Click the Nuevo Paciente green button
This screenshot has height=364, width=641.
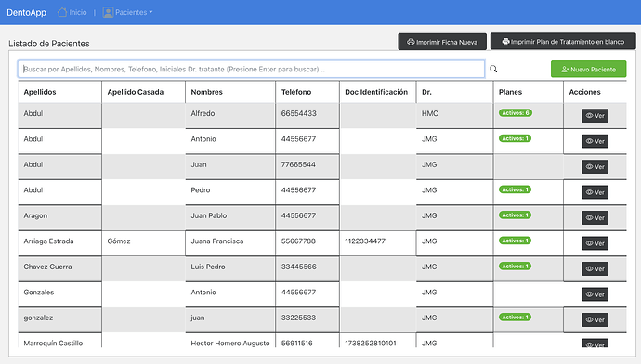(x=588, y=69)
